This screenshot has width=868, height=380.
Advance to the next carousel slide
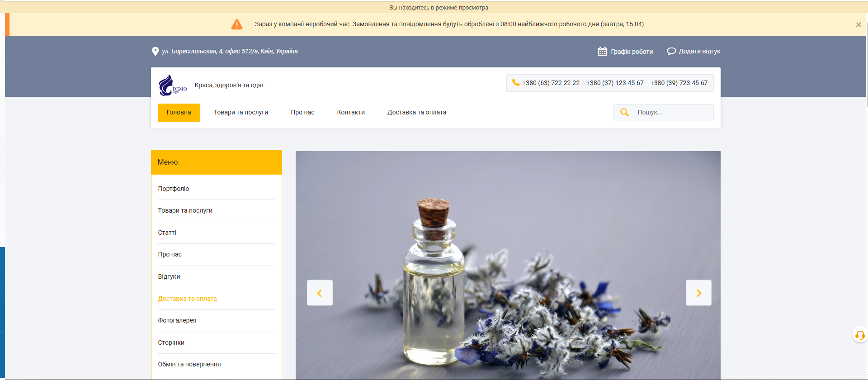698,293
